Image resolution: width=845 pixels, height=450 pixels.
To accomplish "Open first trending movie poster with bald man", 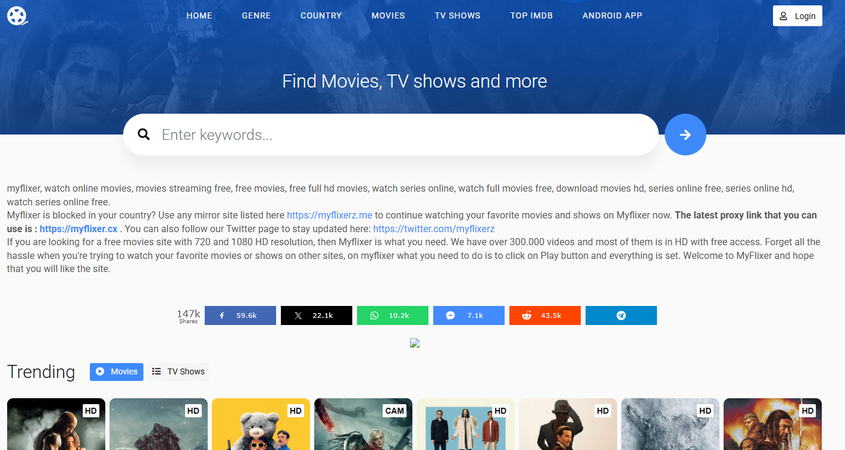I will (56, 424).
